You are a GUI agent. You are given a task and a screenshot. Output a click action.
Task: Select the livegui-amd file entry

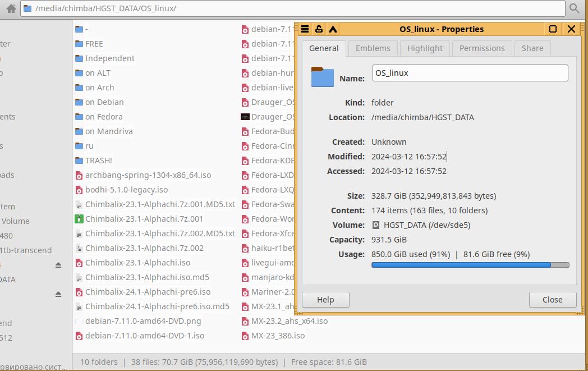click(x=268, y=263)
